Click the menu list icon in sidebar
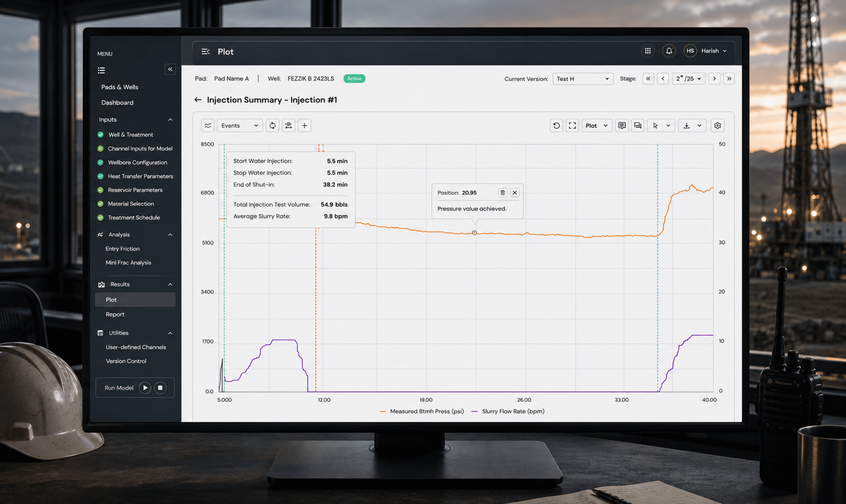The image size is (846, 504). click(x=101, y=70)
